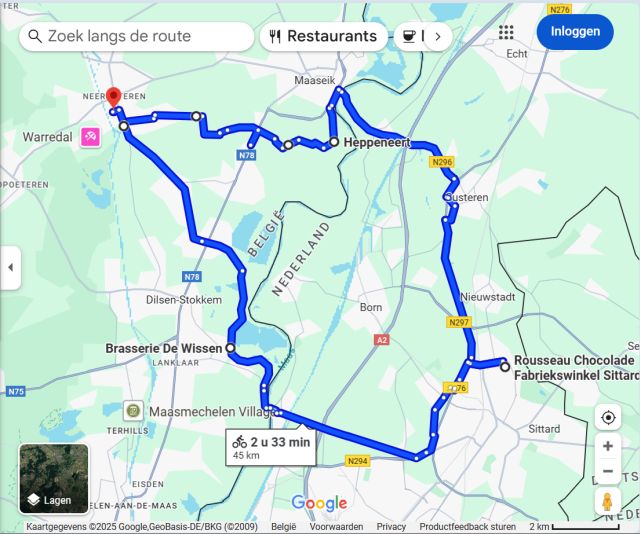Zoom in with the plus button

click(608, 446)
